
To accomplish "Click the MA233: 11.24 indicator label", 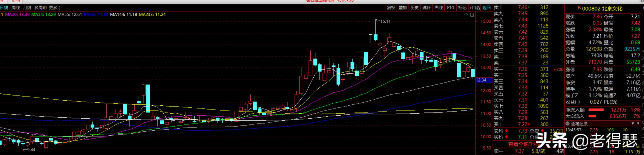I will tap(152, 15).
